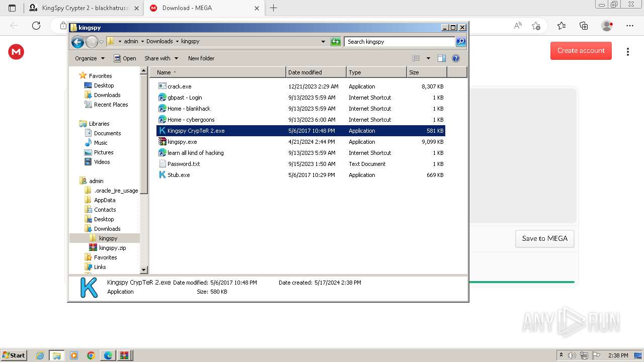Show hidden system tray icons arrow
644x362 pixels.
tap(561, 355)
